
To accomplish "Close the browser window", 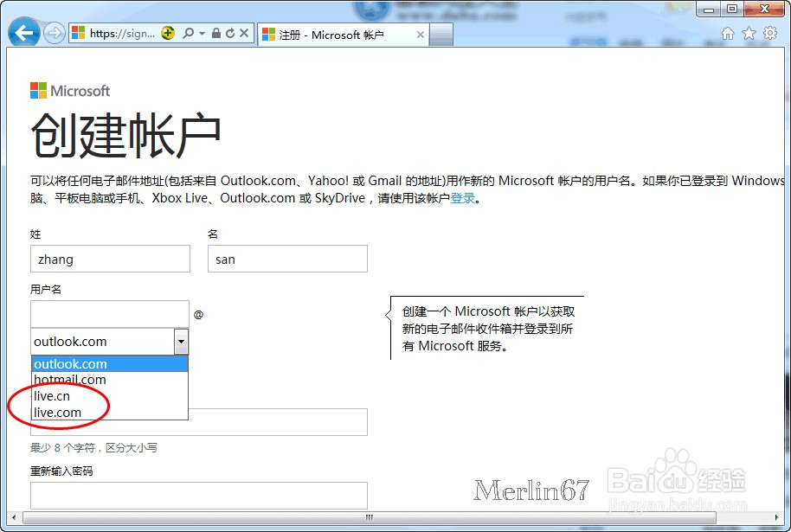I will coord(764,9).
